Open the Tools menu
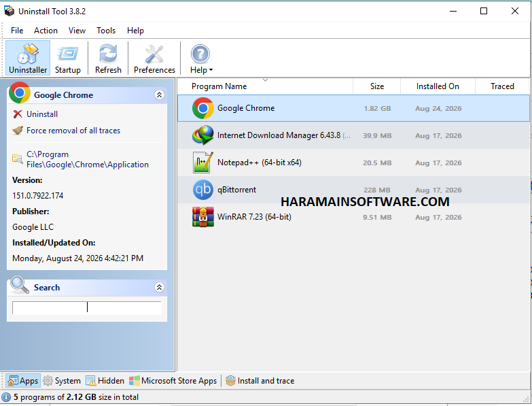The width and height of the screenshot is (532, 406). (x=106, y=31)
